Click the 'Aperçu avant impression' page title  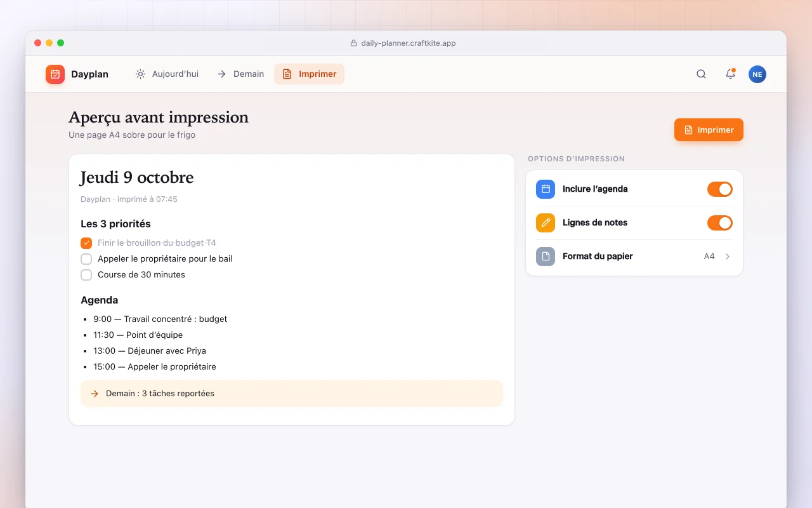tap(159, 117)
